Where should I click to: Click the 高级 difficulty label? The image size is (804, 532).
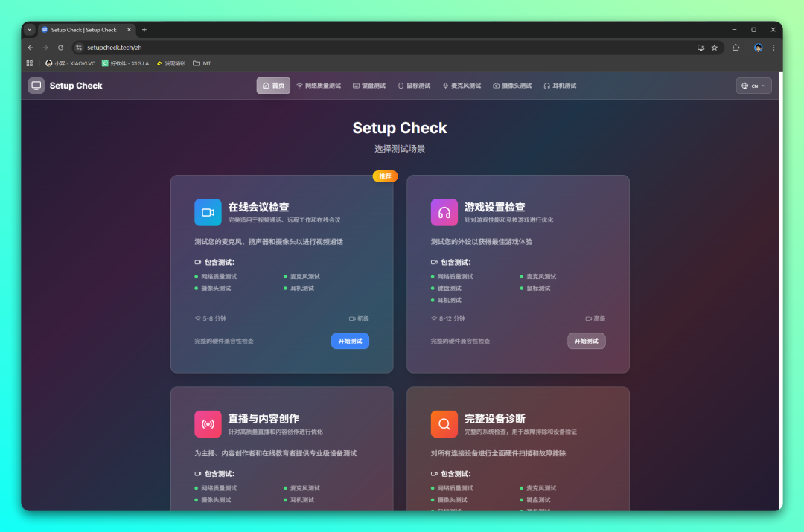(x=596, y=318)
